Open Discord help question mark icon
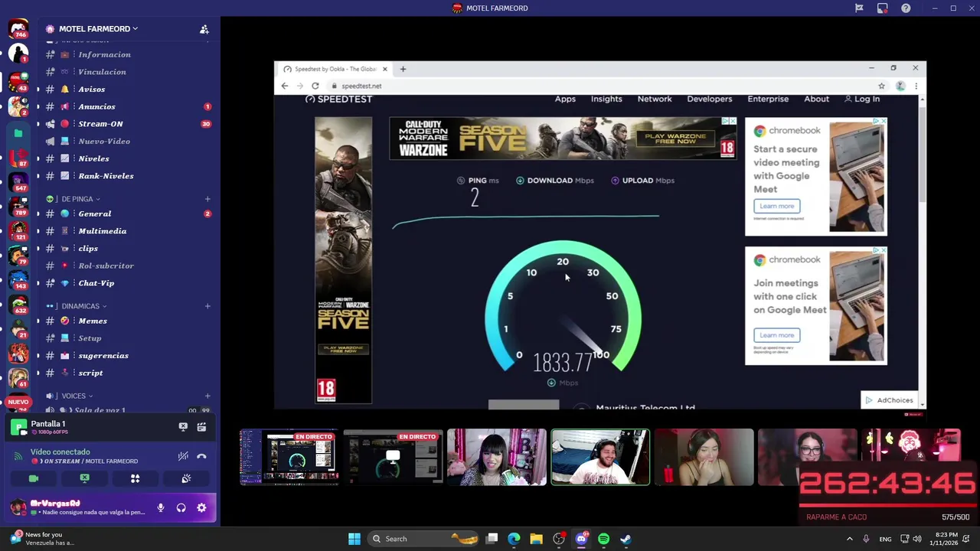 pyautogui.click(x=906, y=8)
